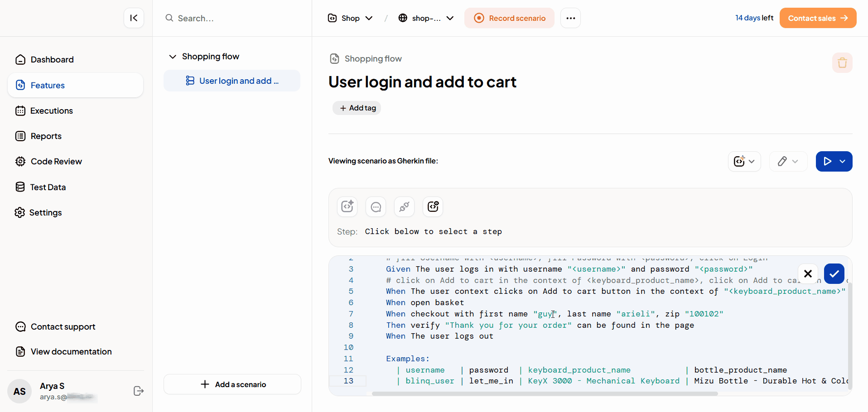Click the plug integration step icon
This screenshot has height=412, width=868.
404,206
